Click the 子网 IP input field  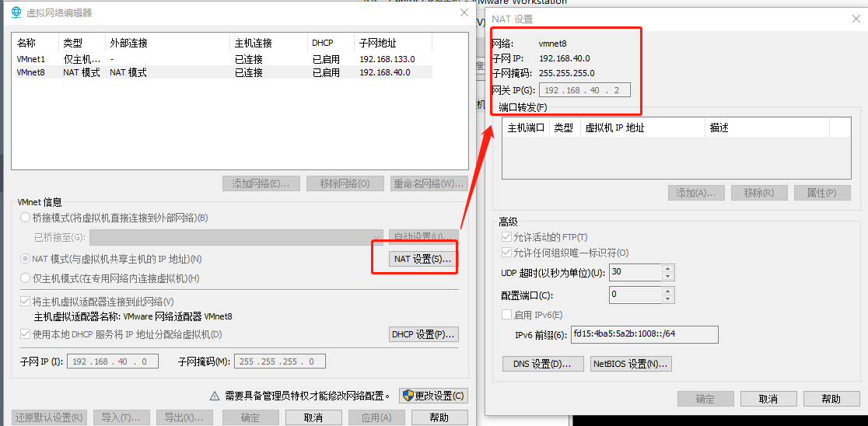pyautogui.click(x=112, y=361)
